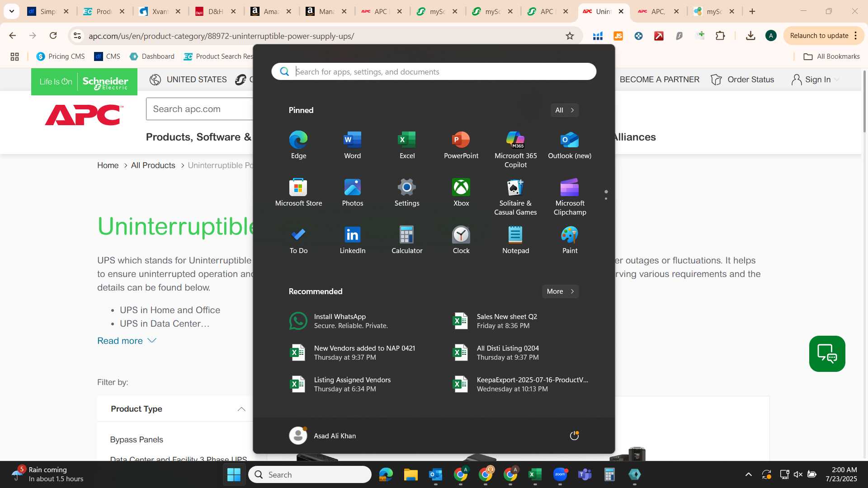Launch Word from the Start menu
This screenshot has width=868, height=488.
pos(353,145)
